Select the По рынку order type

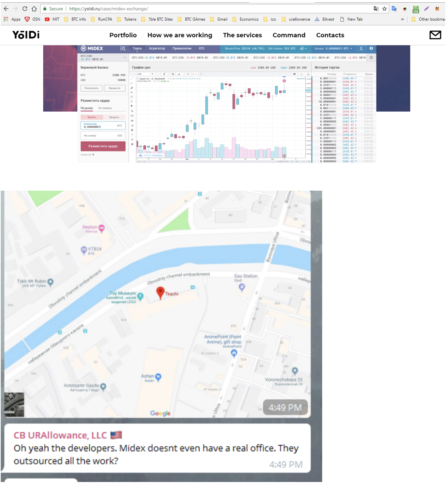pos(87,108)
